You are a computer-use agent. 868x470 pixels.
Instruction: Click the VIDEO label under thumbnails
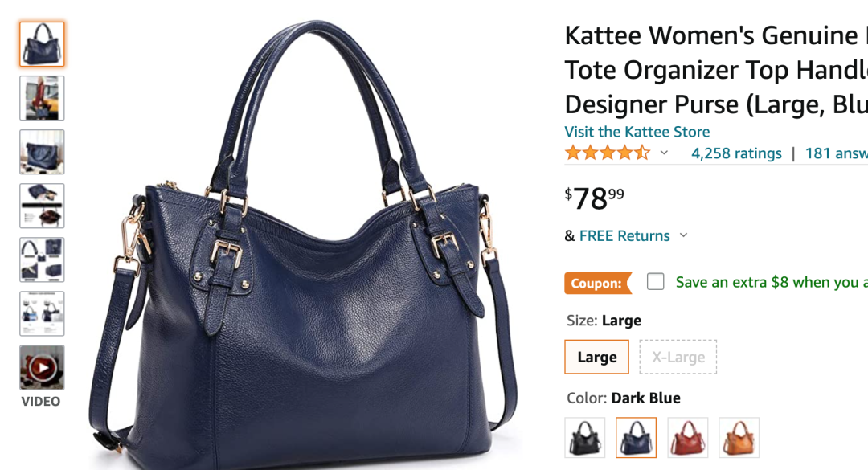click(41, 402)
